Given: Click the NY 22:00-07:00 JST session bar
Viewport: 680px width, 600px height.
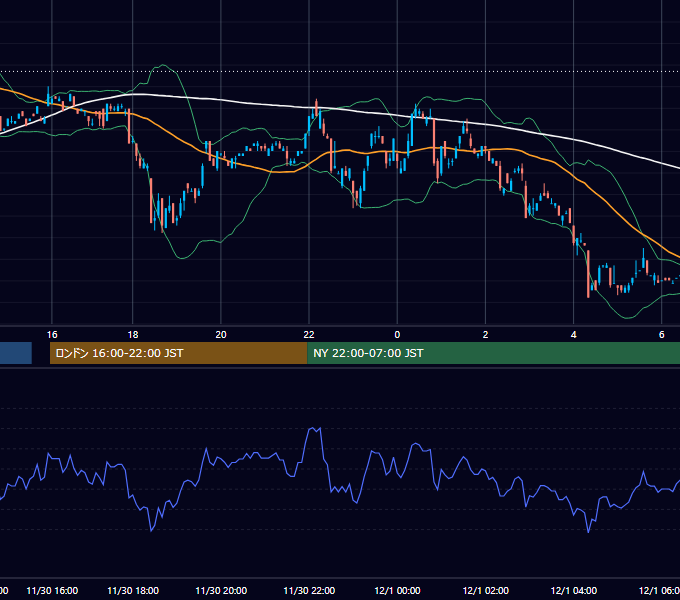Looking at the screenshot, I should pyautogui.click(x=494, y=353).
